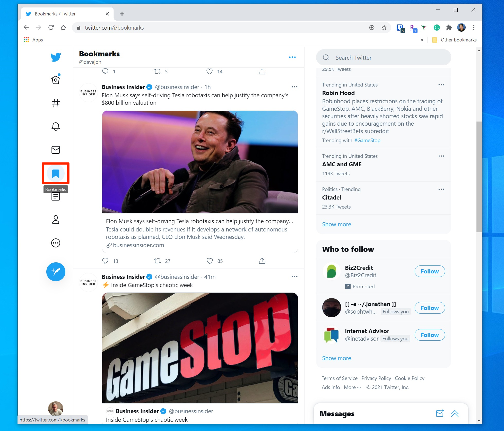Screen dimensions: 504x431
Task: Start new message in Messages drawer
Action: coord(440,413)
